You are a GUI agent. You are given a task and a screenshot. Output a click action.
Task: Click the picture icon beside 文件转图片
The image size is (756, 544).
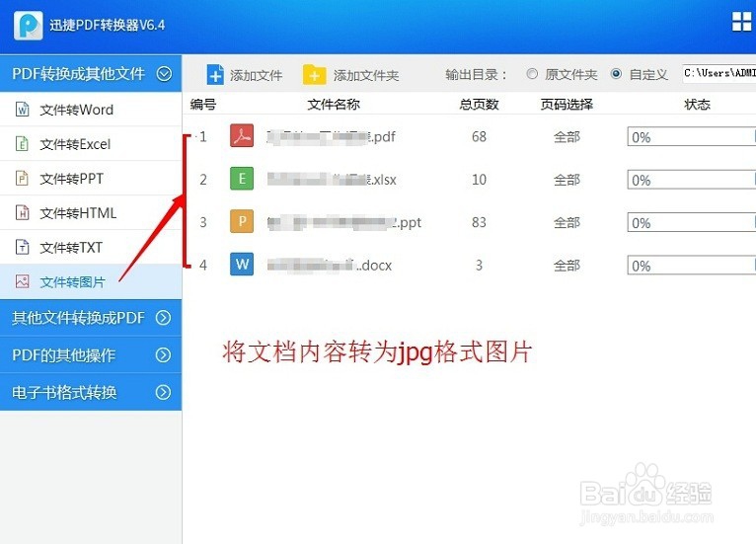click(22, 281)
